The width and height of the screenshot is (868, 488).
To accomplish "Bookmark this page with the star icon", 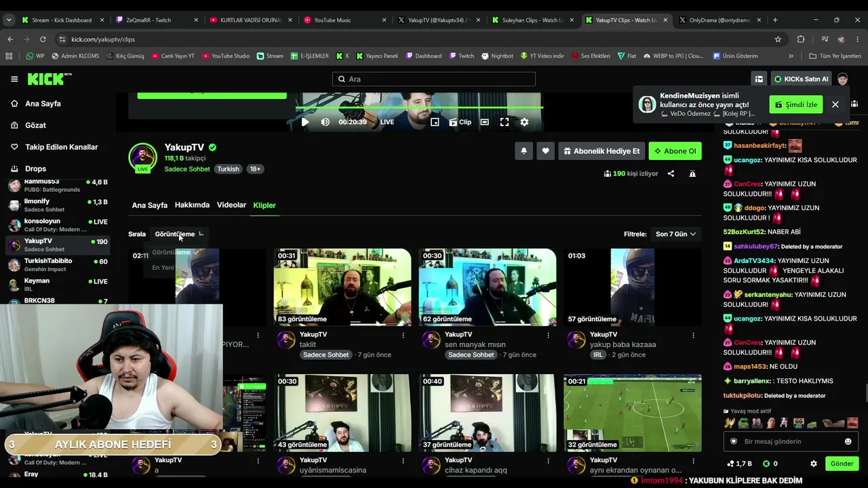I will 778,39.
